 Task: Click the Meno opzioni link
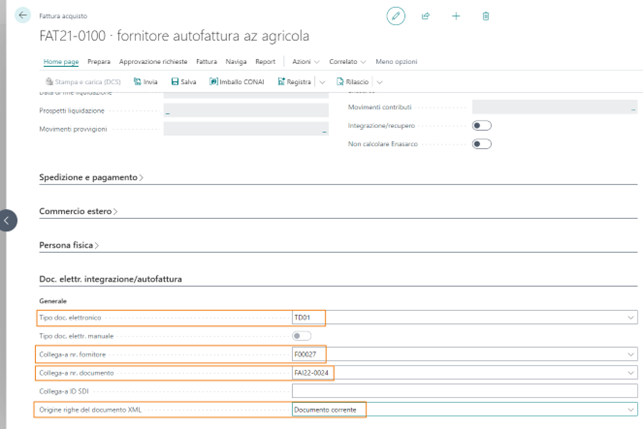pos(397,62)
